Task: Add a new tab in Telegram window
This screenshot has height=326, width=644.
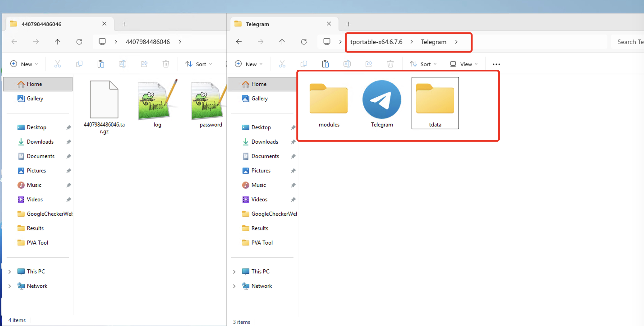Action: (349, 24)
